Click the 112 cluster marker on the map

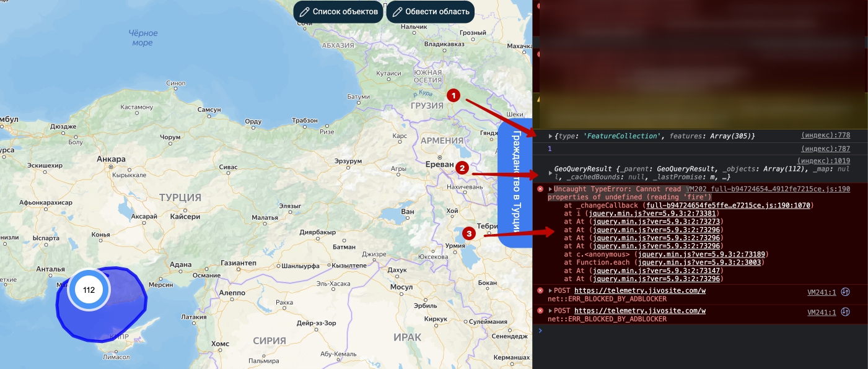point(89,290)
